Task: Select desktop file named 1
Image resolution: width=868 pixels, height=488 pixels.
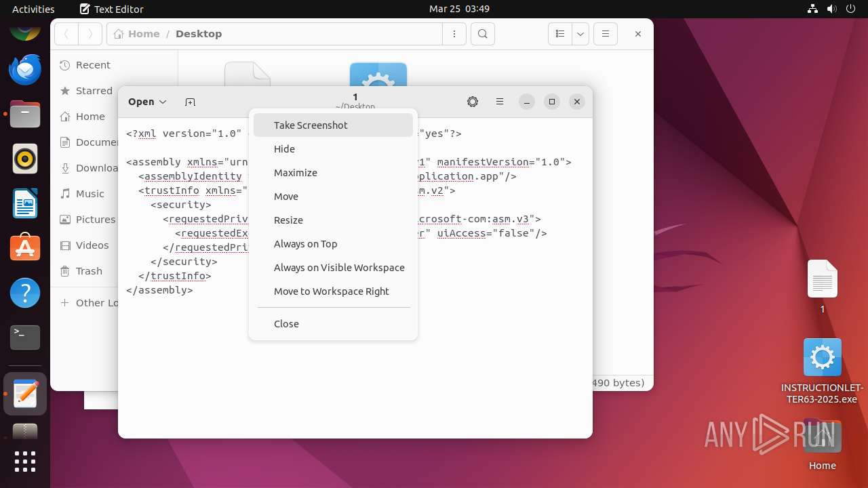Action: click(823, 287)
